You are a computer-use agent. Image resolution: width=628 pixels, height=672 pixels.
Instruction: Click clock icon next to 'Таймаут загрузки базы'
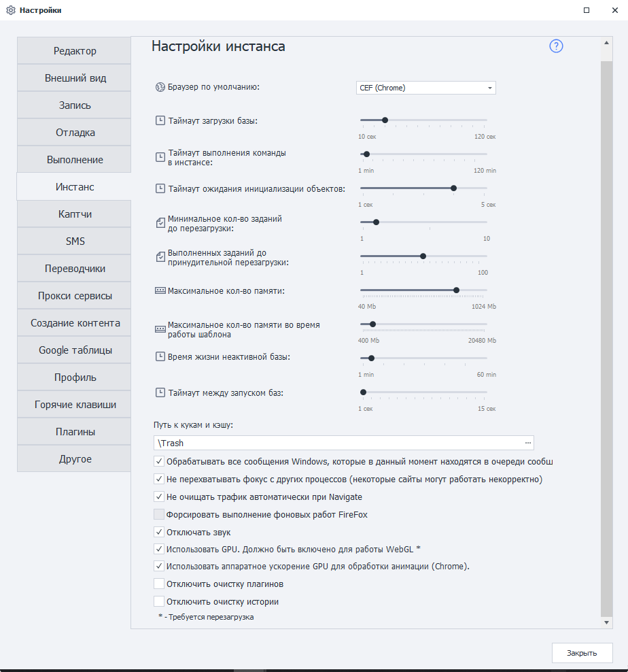point(160,120)
